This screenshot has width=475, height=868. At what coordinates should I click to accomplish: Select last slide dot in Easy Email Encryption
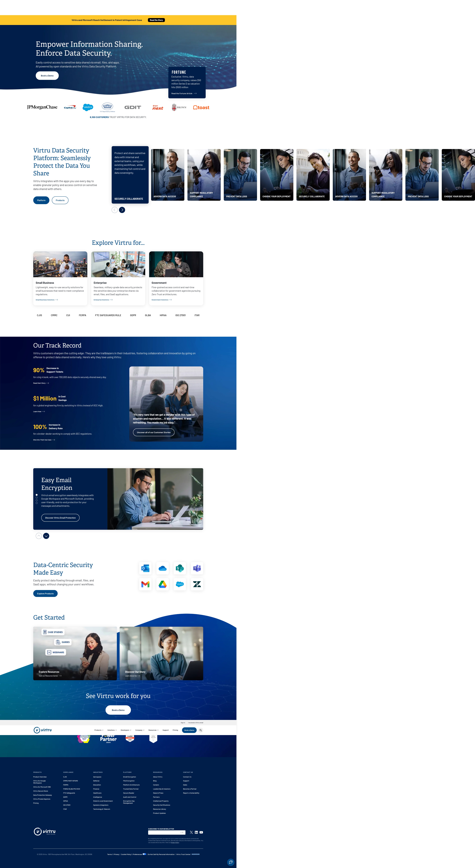36,503
